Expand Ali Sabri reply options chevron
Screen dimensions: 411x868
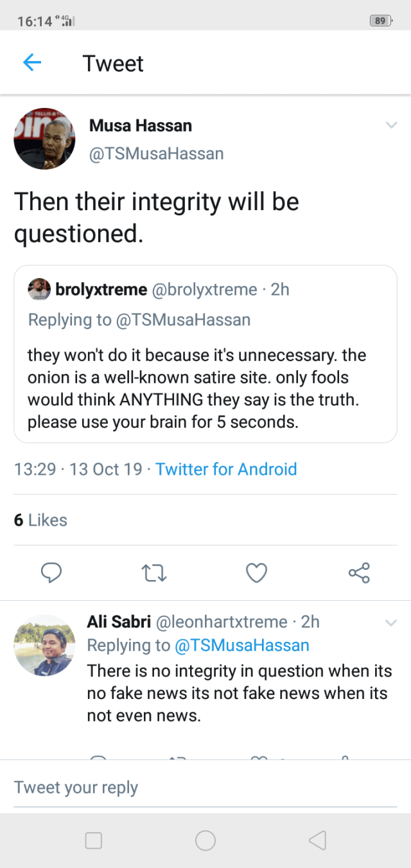pyautogui.click(x=391, y=622)
